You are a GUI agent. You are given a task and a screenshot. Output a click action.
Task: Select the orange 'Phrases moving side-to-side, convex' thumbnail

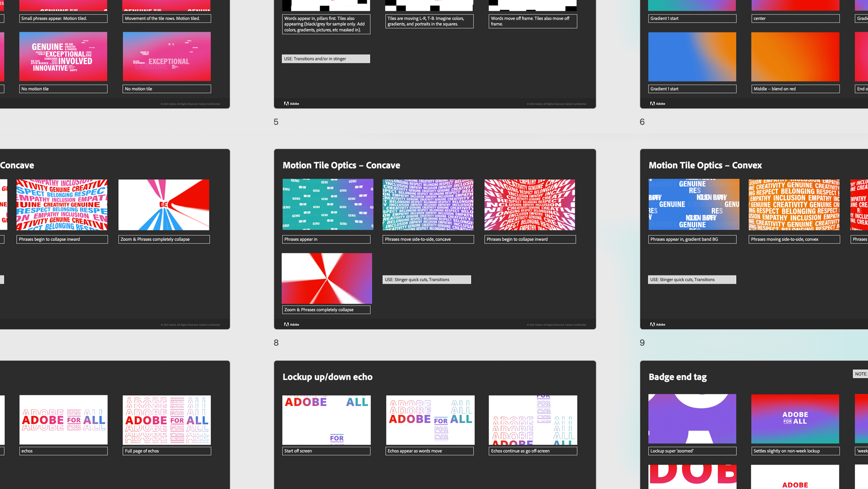794,205
